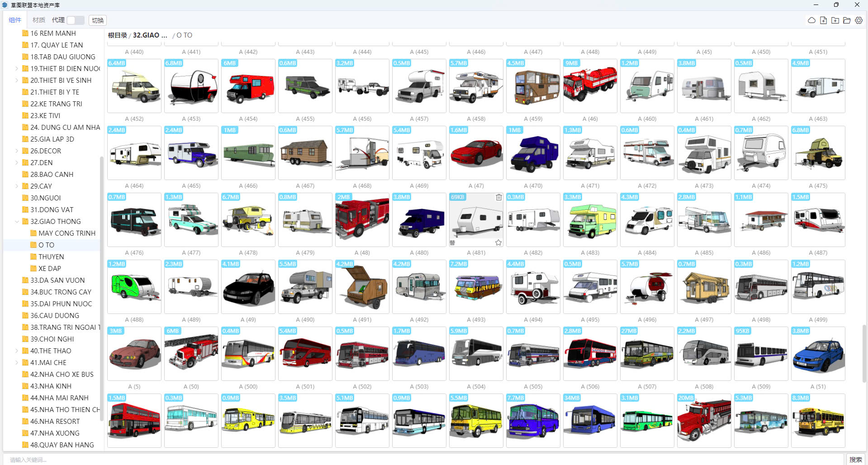Screen dimensions: 868x465
Task: Click the 搜索 search button
Action: [x=855, y=460]
